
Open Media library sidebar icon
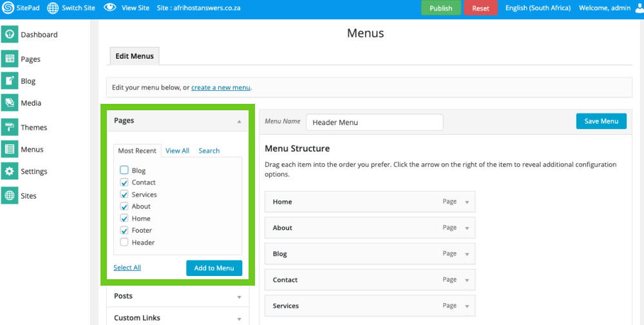(x=10, y=103)
